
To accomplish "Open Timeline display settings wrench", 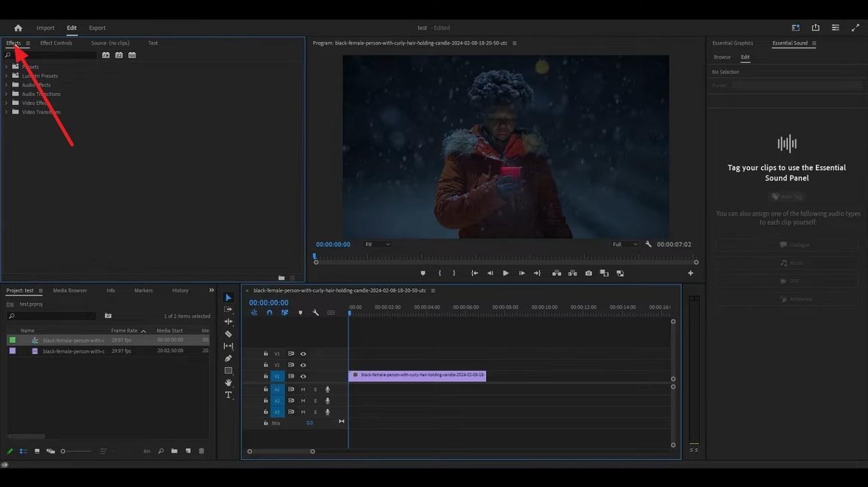I will [x=315, y=312].
